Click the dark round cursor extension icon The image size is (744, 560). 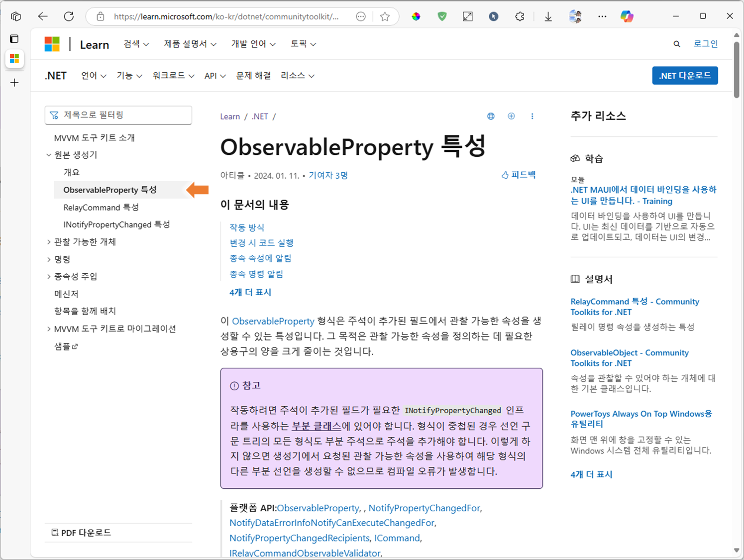point(494,16)
